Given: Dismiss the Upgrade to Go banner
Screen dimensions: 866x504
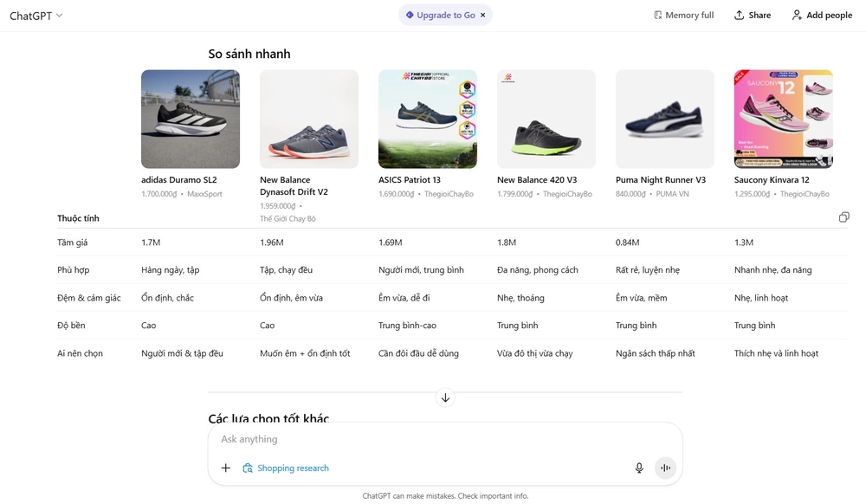Looking at the screenshot, I should point(483,16).
